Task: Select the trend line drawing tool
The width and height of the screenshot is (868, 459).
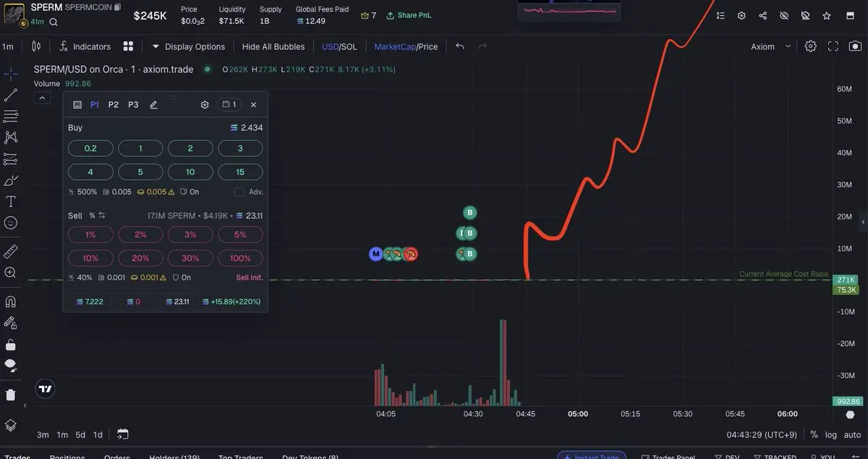Action: 11,95
